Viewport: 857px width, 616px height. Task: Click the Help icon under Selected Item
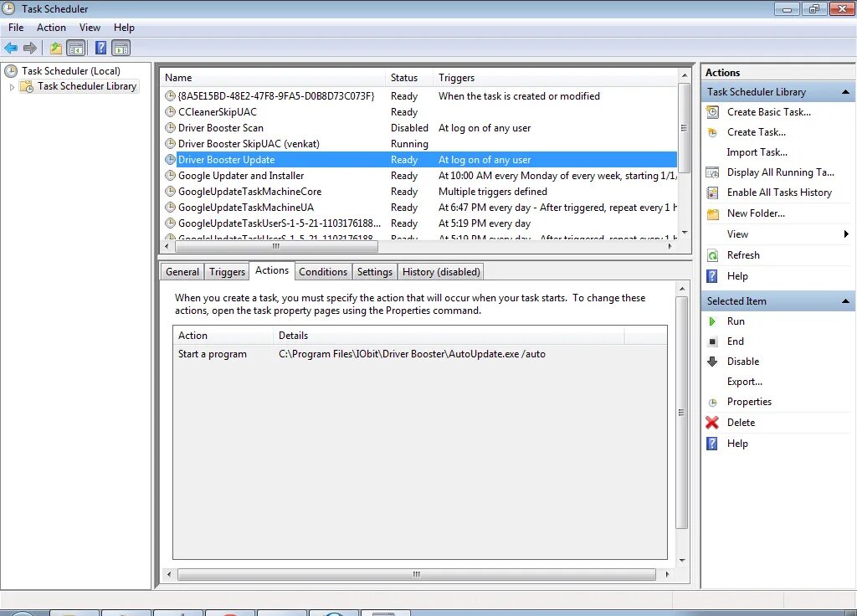[712, 444]
